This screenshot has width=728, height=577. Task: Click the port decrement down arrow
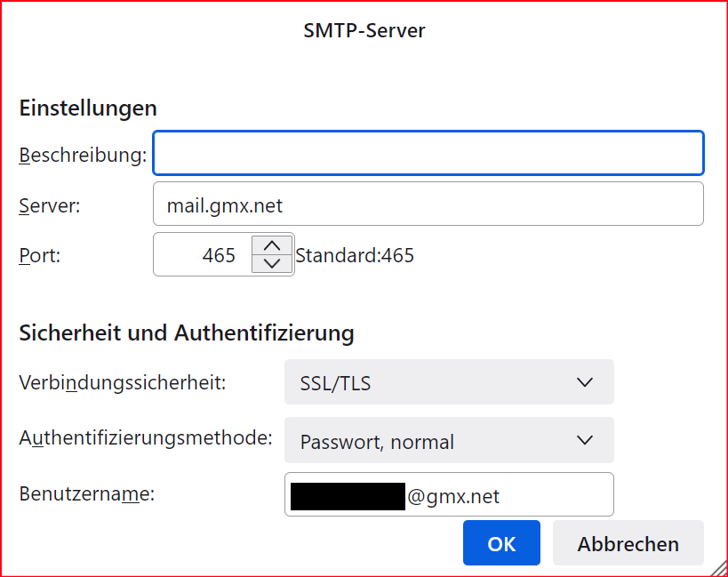(x=272, y=264)
